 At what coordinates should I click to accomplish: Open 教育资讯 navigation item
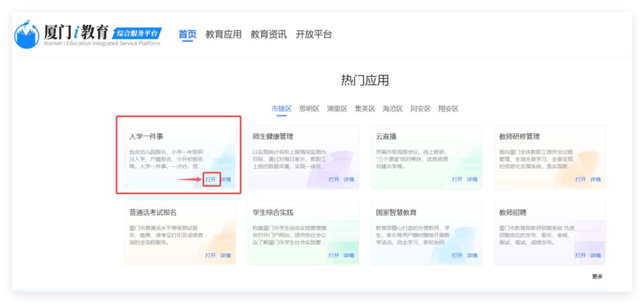point(268,35)
